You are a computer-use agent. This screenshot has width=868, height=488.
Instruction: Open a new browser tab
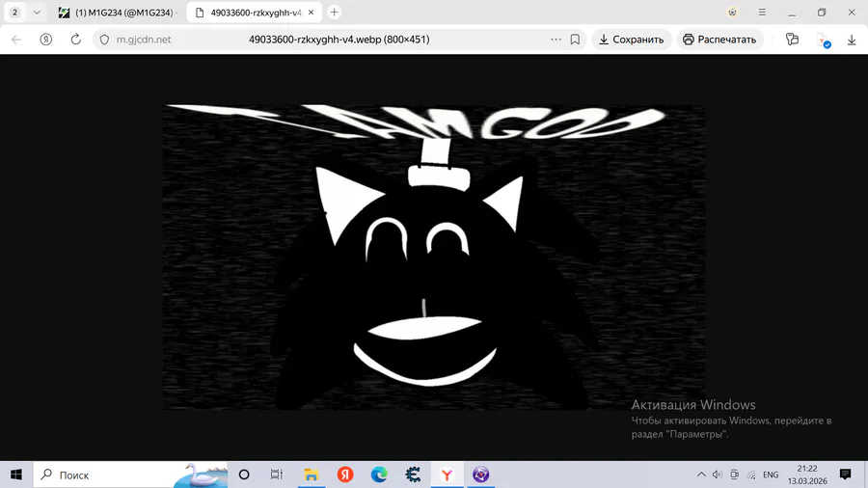[335, 13]
